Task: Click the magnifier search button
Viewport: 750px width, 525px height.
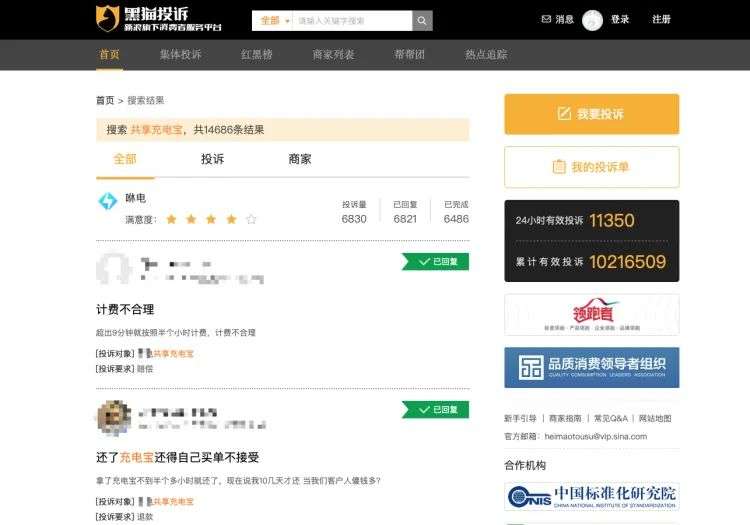Action: click(x=422, y=21)
